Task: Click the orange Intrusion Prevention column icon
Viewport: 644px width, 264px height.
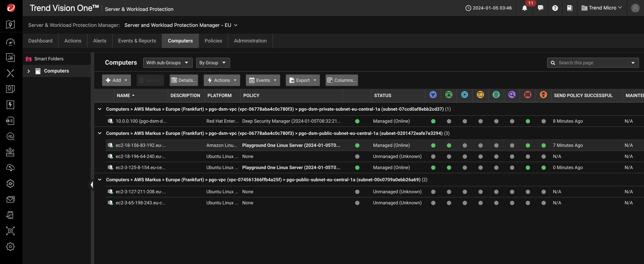Action: (x=543, y=95)
